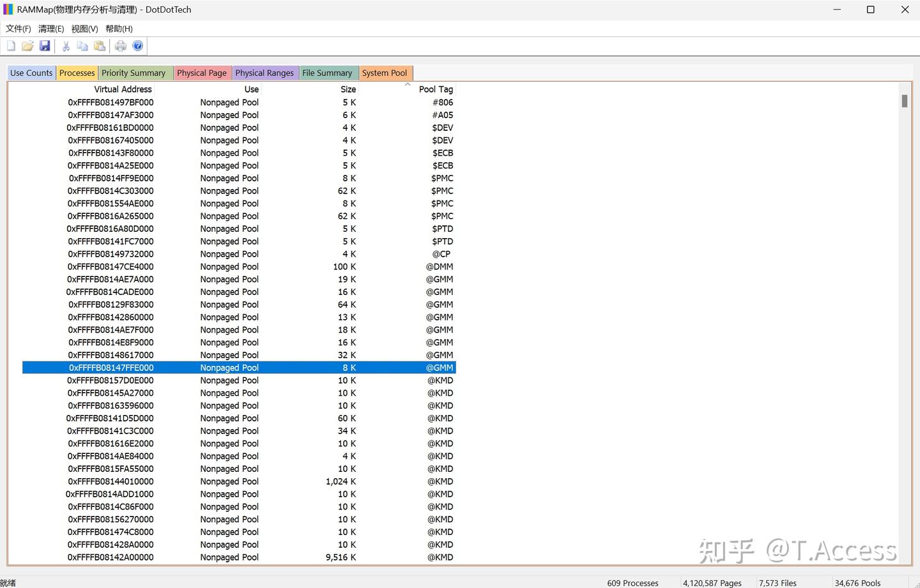This screenshot has height=588, width=920.
Task: Click the 609 Processes status entry
Action: tap(632, 583)
